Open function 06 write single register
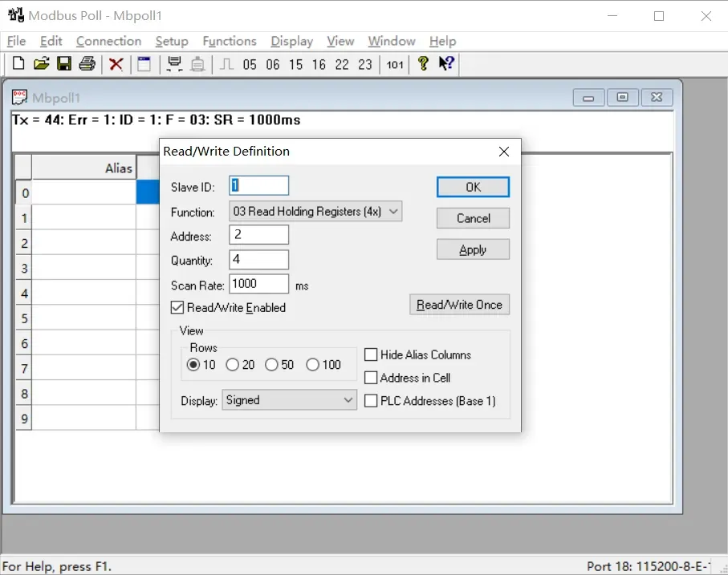The width and height of the screenshot is (728, 575). point(273,64)
